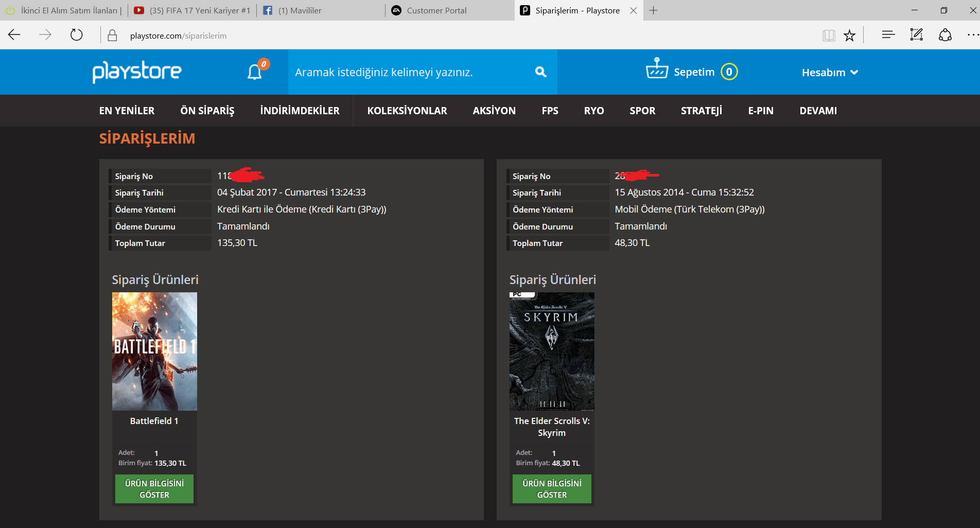Open the SPOR category
This screenshot has height=528, width=980.
pyautogui.click(x=642, y=111)
